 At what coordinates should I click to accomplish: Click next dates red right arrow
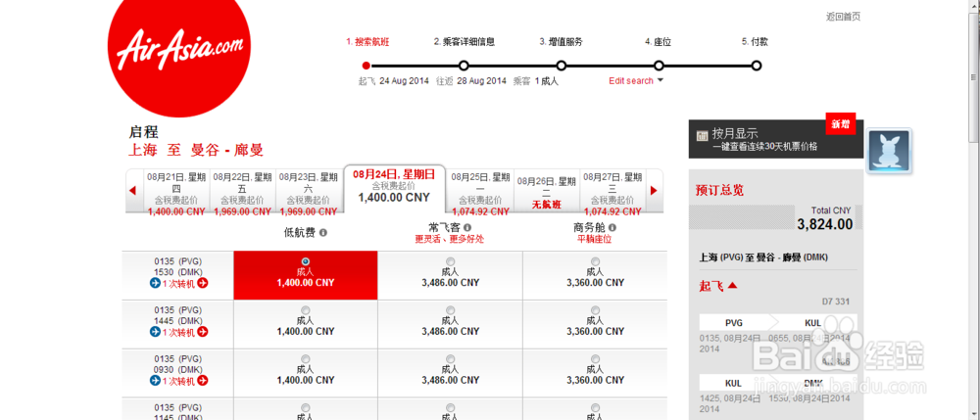(x=654, y=191)
